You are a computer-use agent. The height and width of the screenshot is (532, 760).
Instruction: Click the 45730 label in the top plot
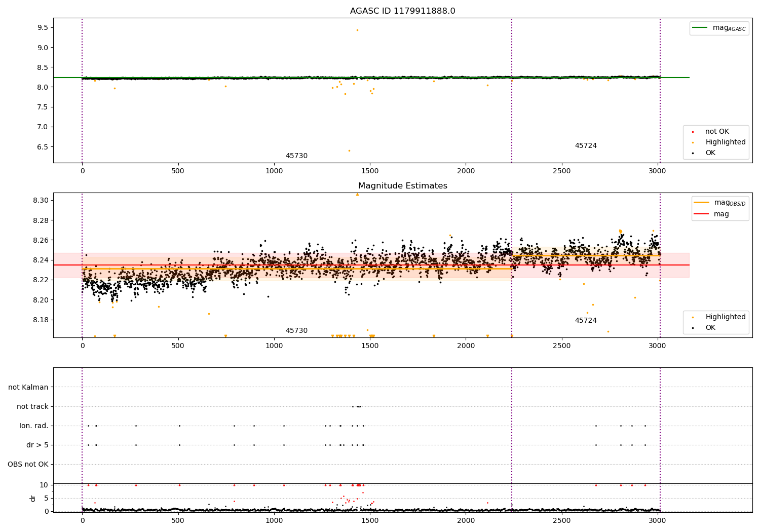click(x=296, y=156)
